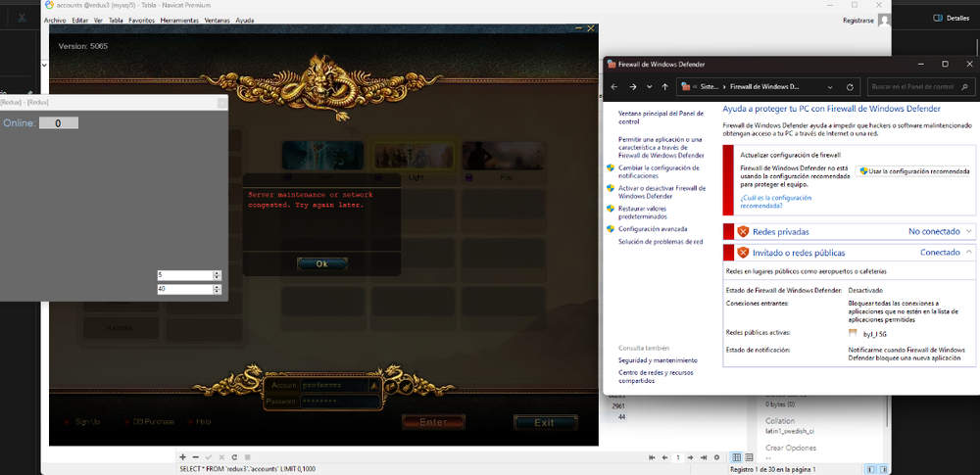Image resolution: width=980 pixels, height=475 pixels.
Task: Go to the next page of records
Action: click(691, 457)
